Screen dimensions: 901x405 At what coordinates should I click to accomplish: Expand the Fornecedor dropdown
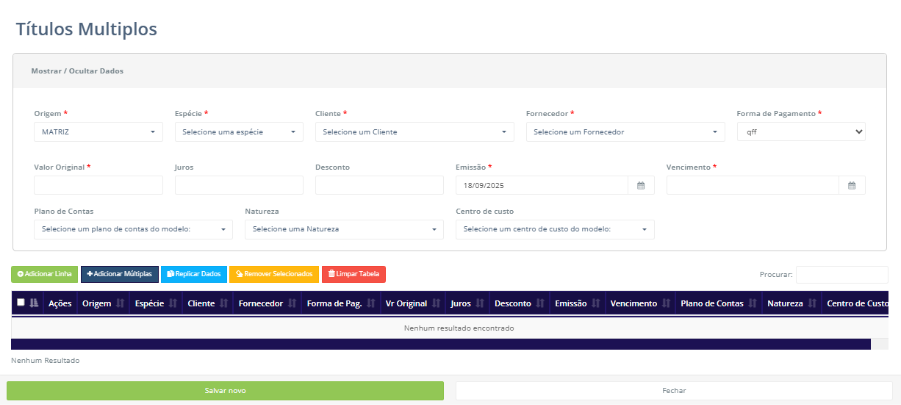click(624, 132)
